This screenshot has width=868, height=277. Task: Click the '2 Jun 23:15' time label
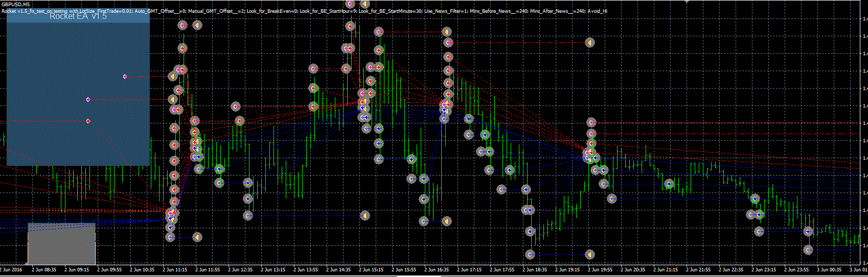[764, 269]
